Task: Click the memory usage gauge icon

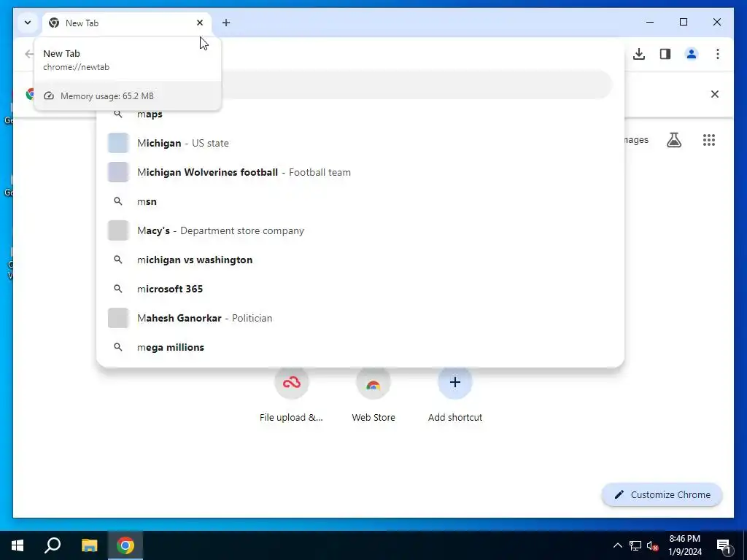Action: click(x=49, y=96)
